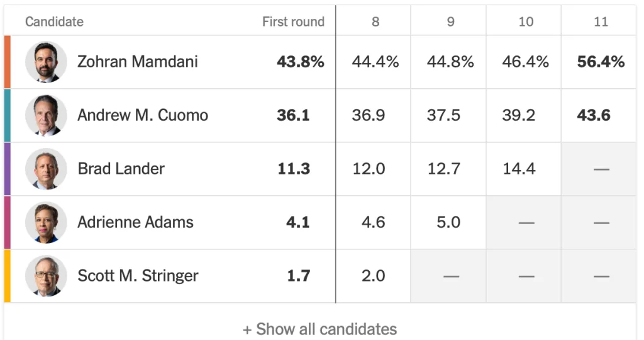
Task: Click Adrienne Adams's profile photo
Action: [46, 222]
